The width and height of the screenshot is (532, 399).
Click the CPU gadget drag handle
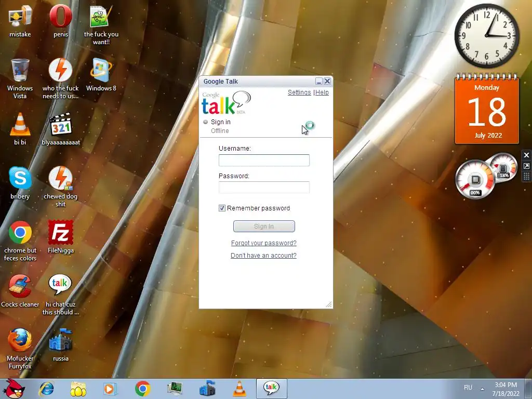coord(526,177)
